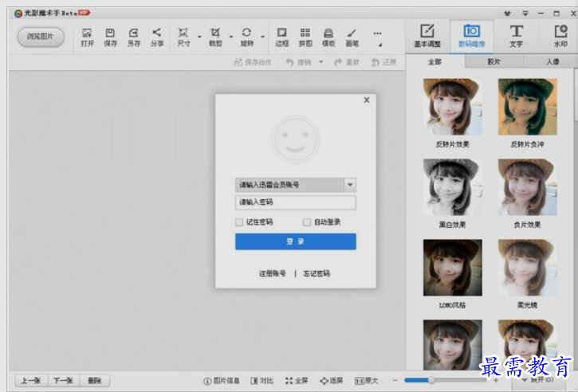Switch to the 全部 effects tab
The height and width of the screenshot is (392, 578).
coord(435,61)
